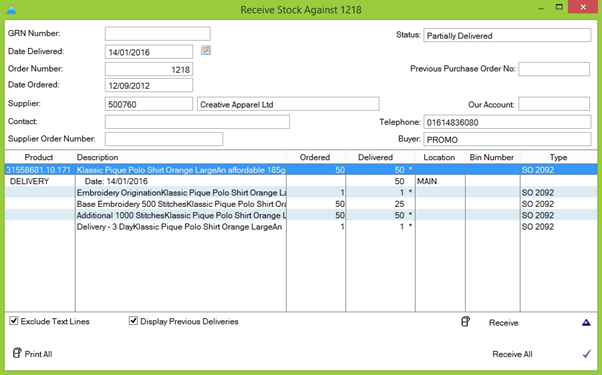Click the printer icon beside Receive
602x375 pixels.
(465, 322)
